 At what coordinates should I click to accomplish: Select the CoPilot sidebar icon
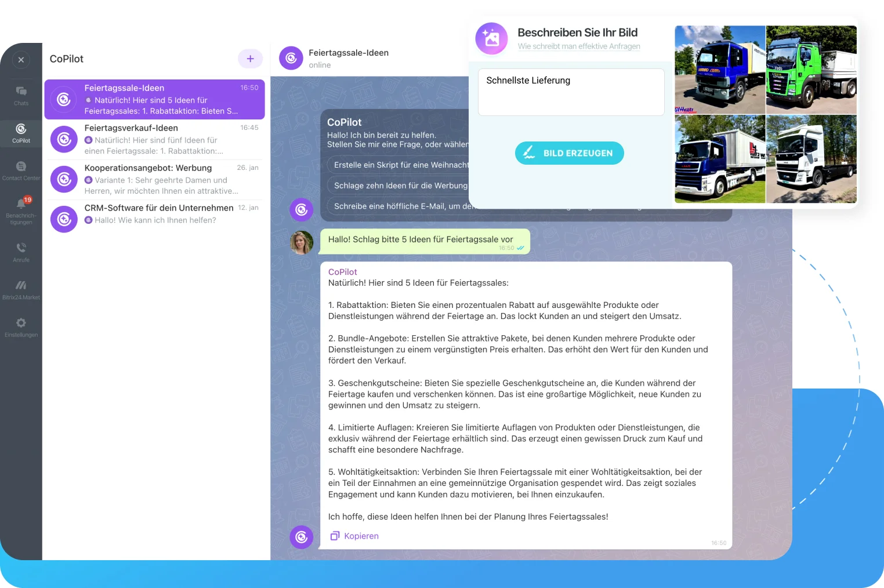coord(21,133)
